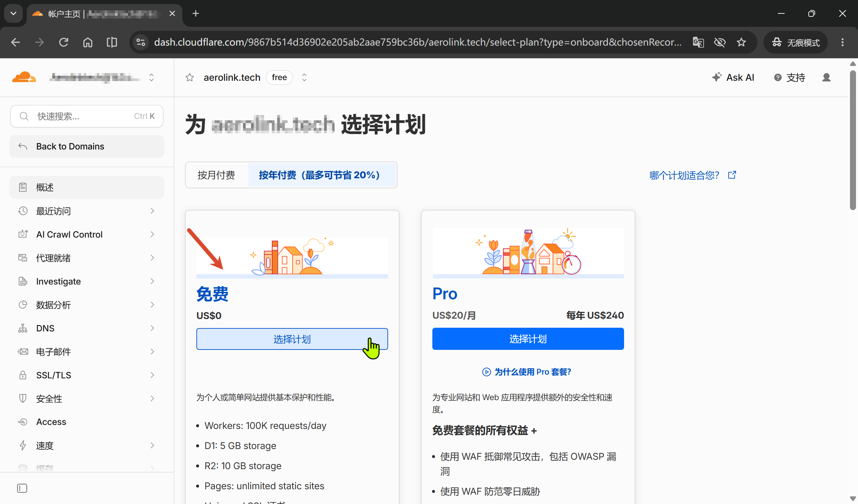Screen dimensions: 858x504
Task: Click the browser address bar URL
Action: click(x=417, y=42)
